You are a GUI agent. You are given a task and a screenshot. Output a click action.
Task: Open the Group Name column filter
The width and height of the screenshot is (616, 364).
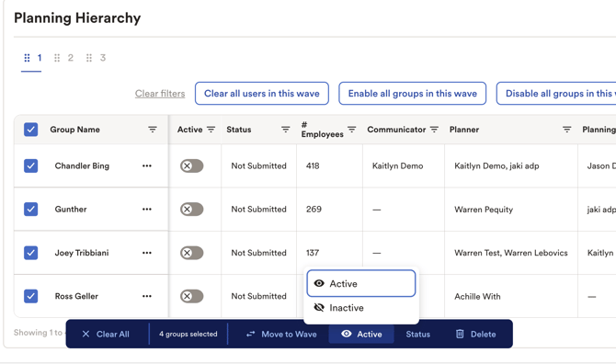(153, 130)
